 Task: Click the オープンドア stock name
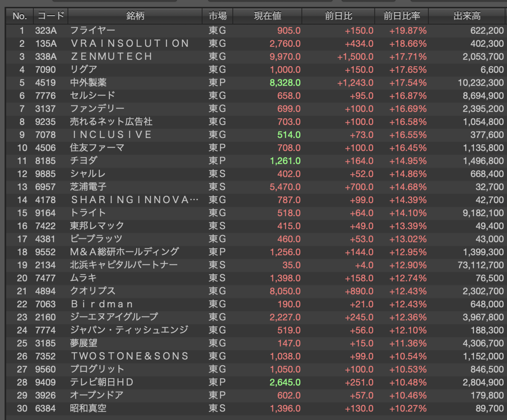[97, 395]
